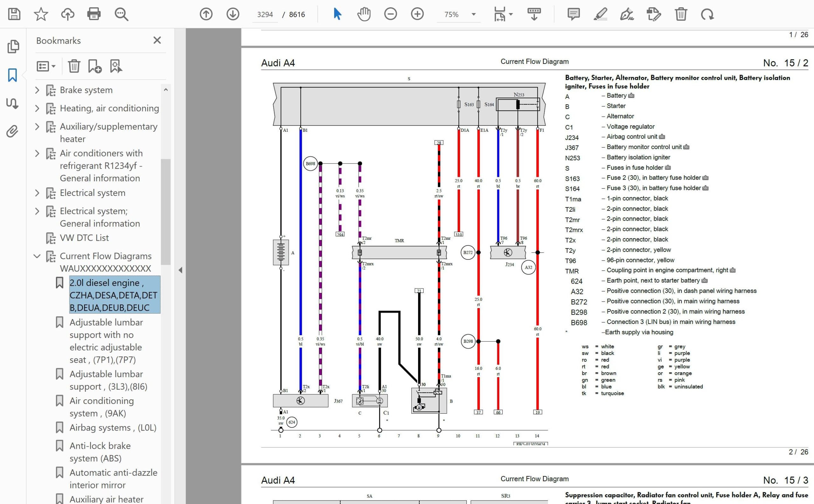
Task: Toggle the Bookmarks panel sidebar button
Action: [x=12, y=75]
